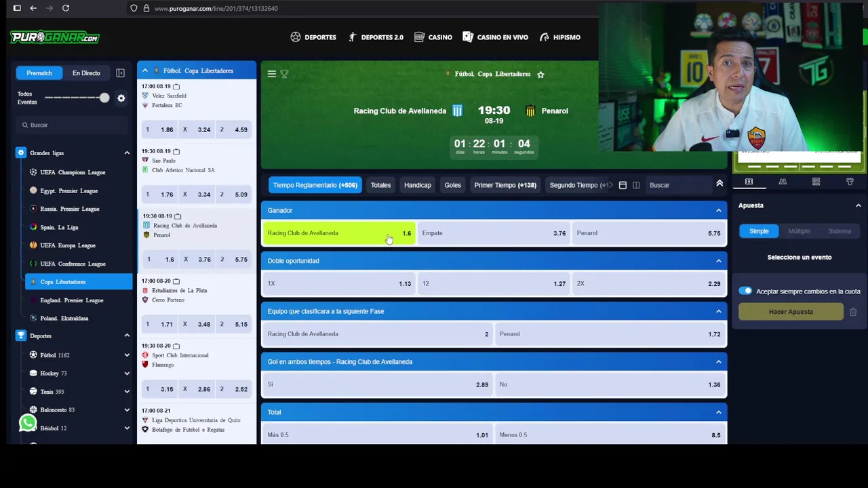The width and height of the screenshot is (868, 488).
Task: Collapse the Deportes sidebar section
Action: point(127,335)
